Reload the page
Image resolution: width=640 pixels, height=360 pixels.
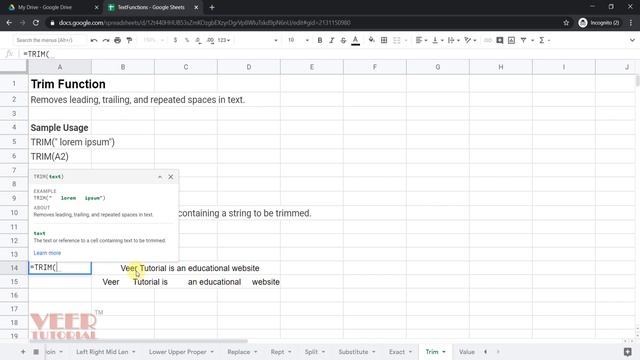36,23
